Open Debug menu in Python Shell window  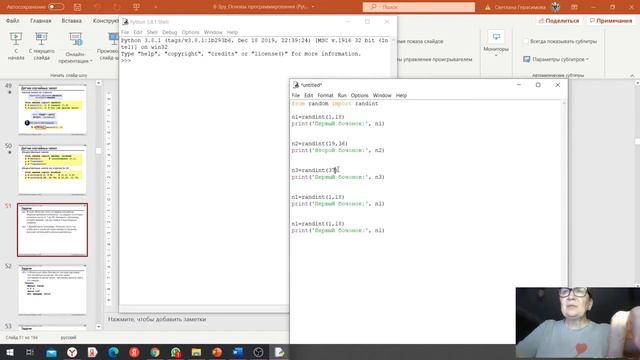[169, 32]
